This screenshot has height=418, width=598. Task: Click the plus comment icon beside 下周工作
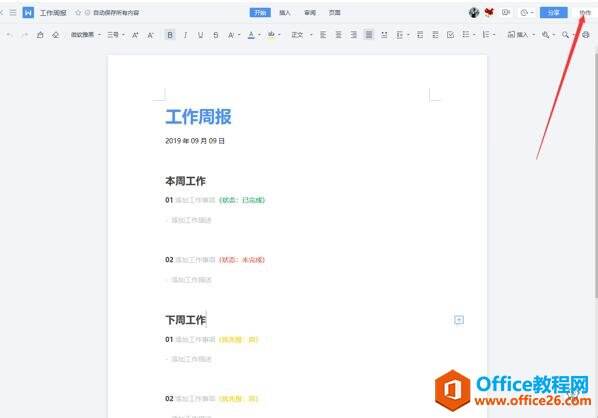point(459,320)
